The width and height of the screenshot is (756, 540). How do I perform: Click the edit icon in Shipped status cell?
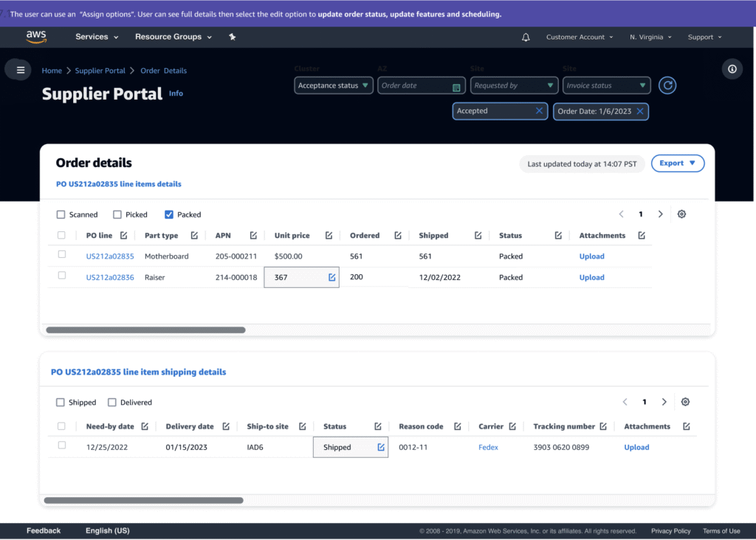(x=381, y=447)
